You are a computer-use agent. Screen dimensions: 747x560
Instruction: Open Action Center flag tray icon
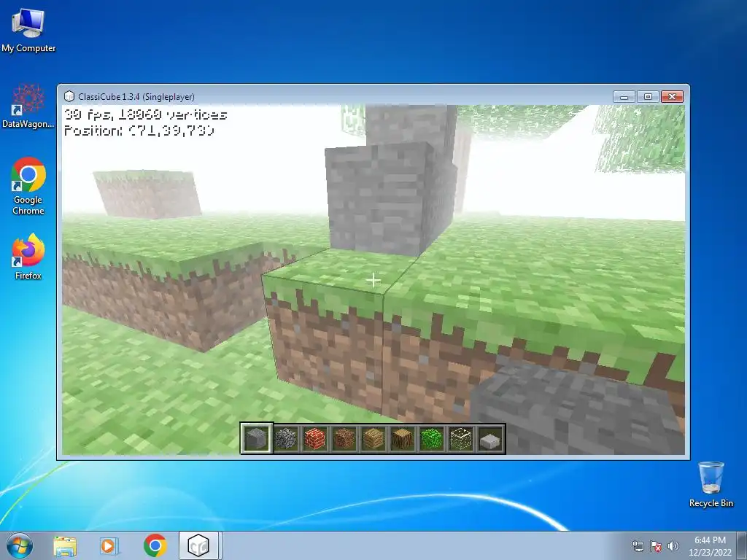coord(656,546)
